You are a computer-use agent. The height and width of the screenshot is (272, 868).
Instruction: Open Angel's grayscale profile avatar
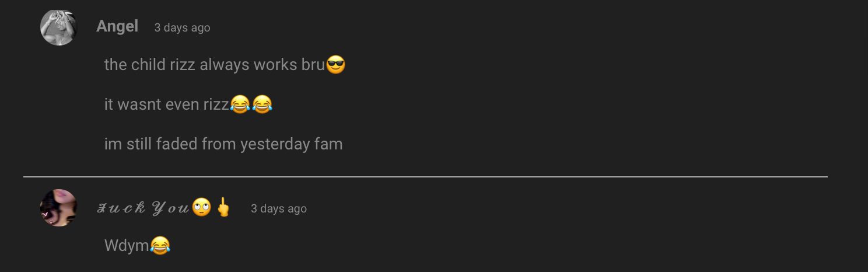coord(58,27)
